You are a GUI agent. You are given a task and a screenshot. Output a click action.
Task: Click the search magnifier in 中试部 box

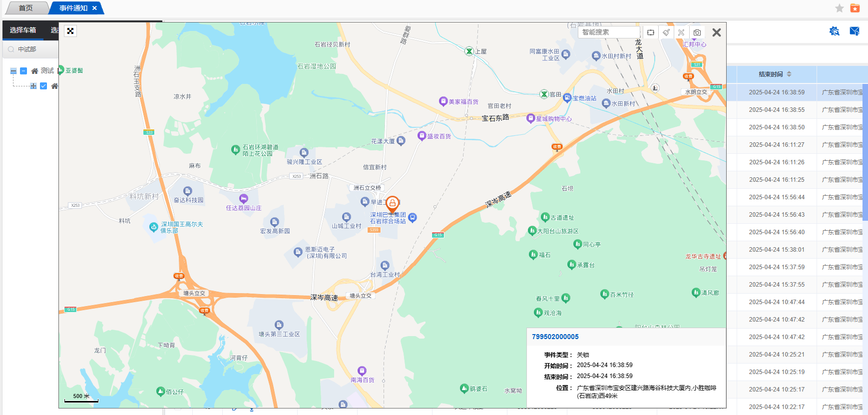[11, 49]
